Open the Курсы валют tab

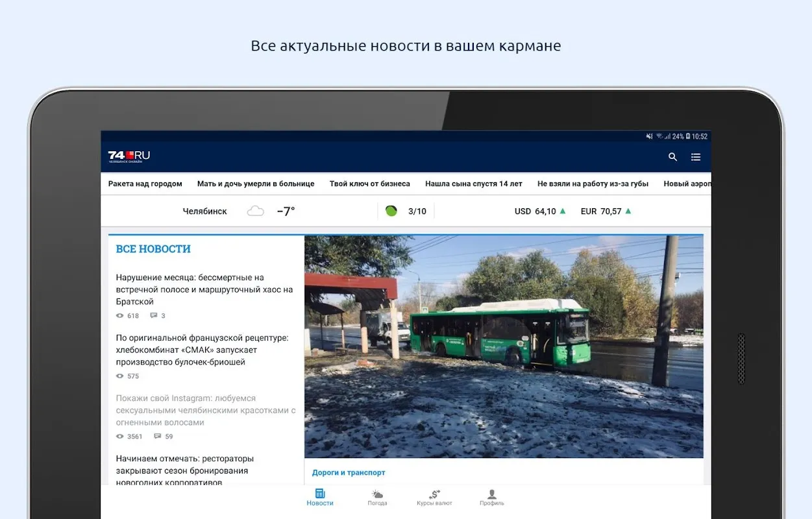(x=434, y=498)
